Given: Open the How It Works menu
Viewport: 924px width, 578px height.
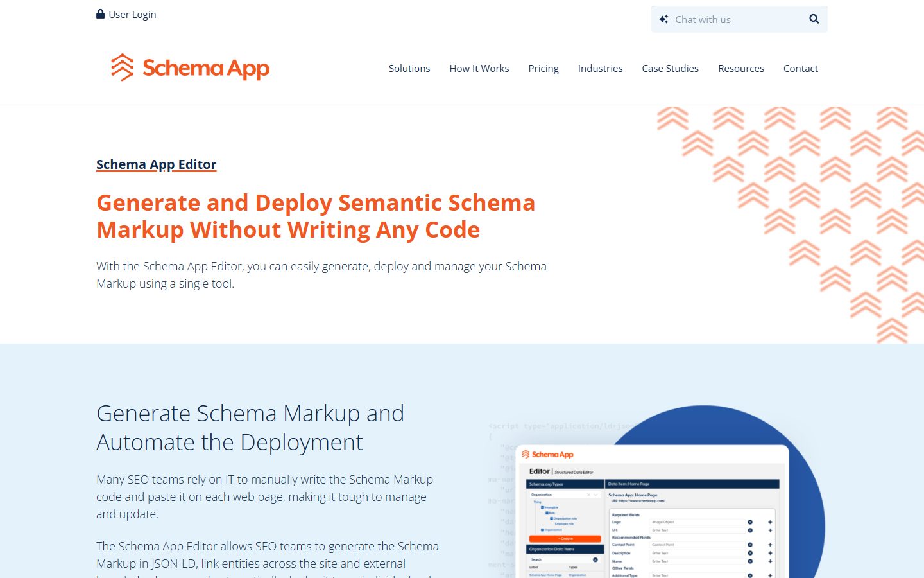Looking at the screenshot, I should [x=479, y=68].
